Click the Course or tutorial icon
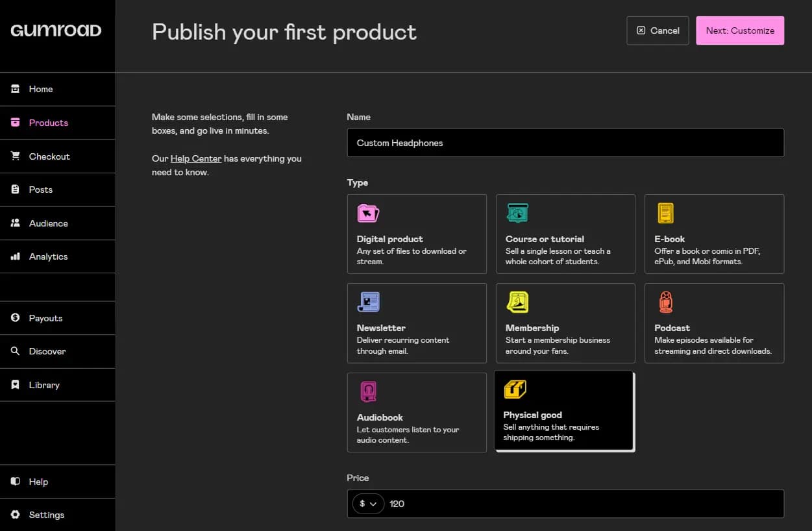 (517, 213)
